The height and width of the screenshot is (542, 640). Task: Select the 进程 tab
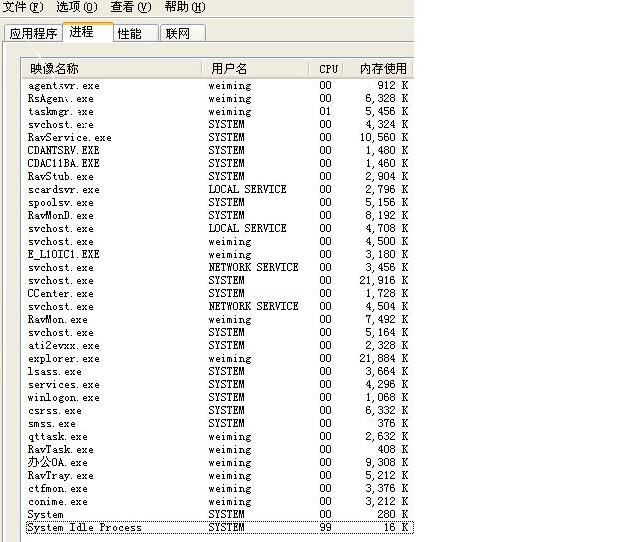(88, 32)
